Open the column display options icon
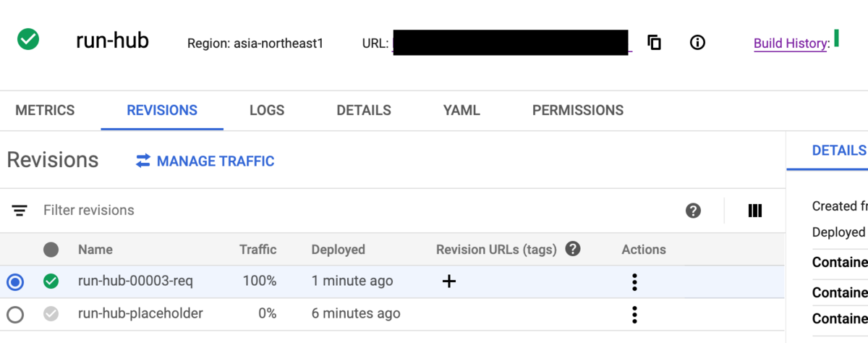 (755, 211)
